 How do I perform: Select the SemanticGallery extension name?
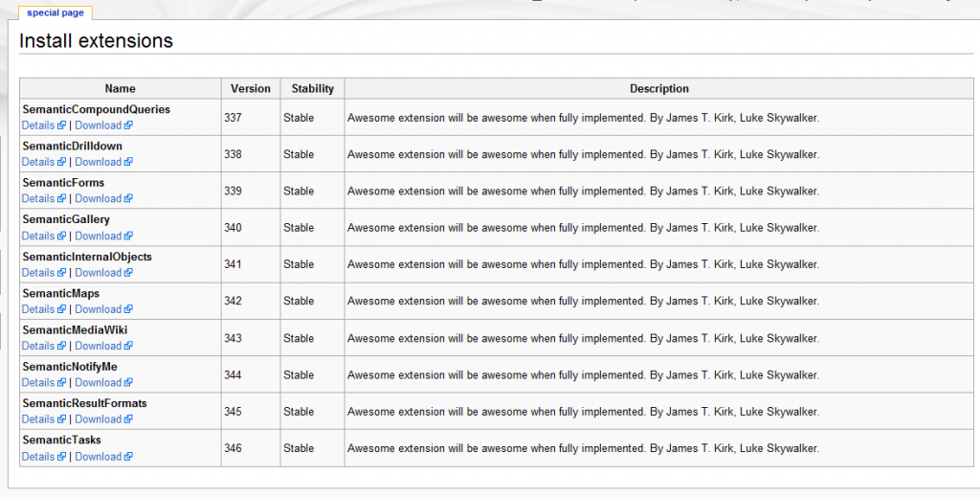click(x=66, y=219)
